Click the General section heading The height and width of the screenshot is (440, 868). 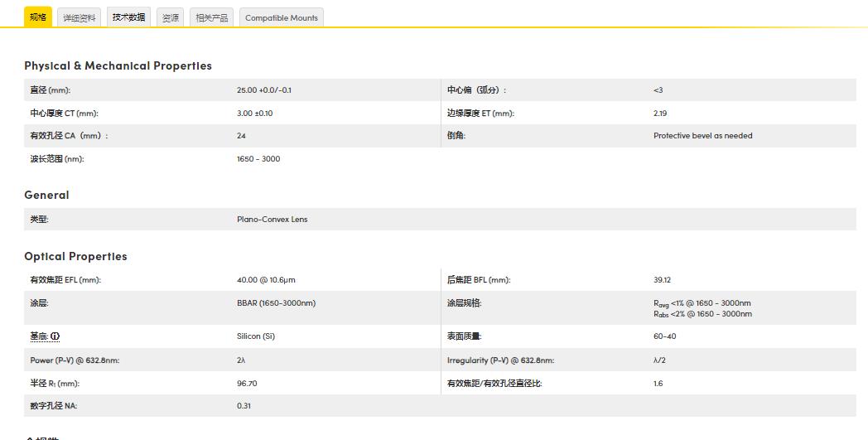tap(46, 195)
